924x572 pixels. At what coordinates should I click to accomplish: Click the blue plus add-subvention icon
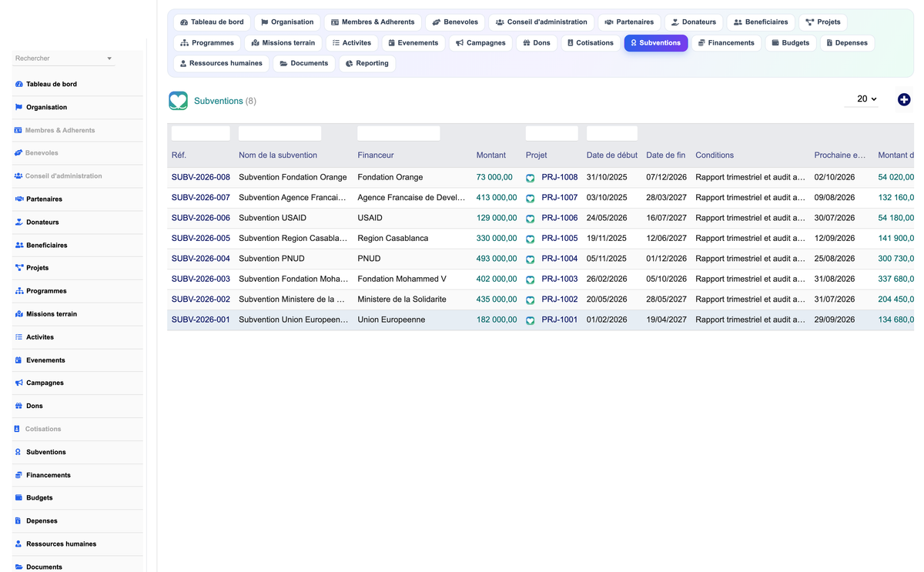click(x=904, y=99)
